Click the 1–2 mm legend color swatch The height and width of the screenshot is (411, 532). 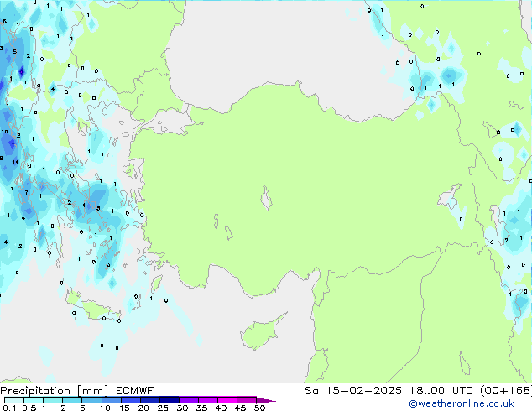(x=53, y=400)
